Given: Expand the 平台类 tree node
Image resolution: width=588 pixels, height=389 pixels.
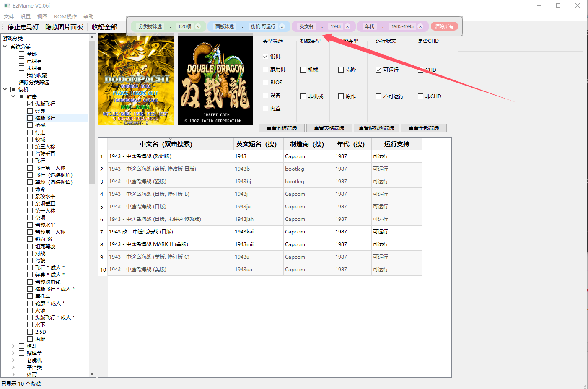Looking at the screenshot, I should pyautogui.click(x=13, y=368).
